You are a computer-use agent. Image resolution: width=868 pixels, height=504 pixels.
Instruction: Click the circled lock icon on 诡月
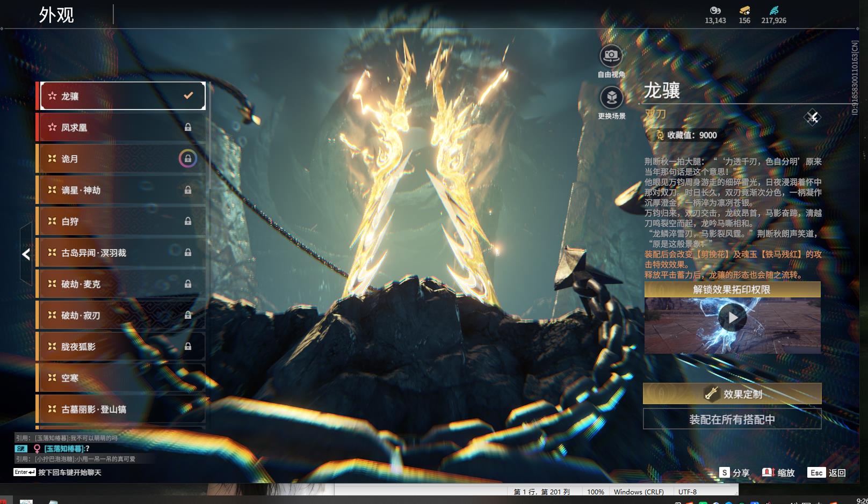pyautogui.click(x=187, y=158)
